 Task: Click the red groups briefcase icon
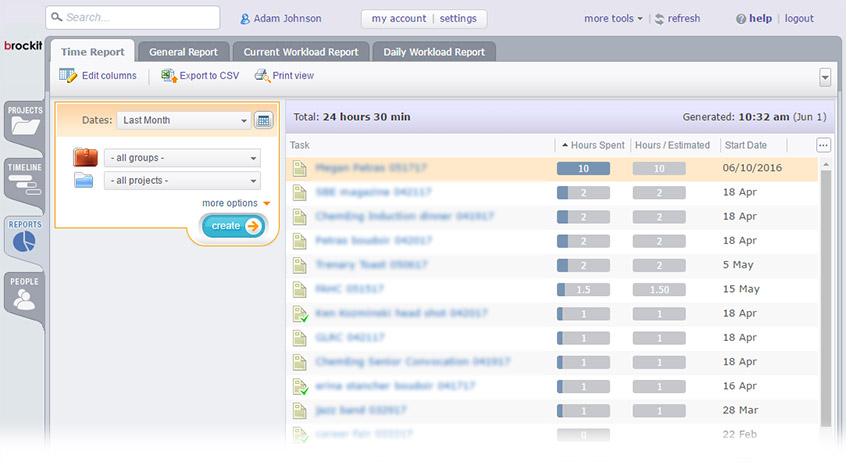[x=85, y=158]
